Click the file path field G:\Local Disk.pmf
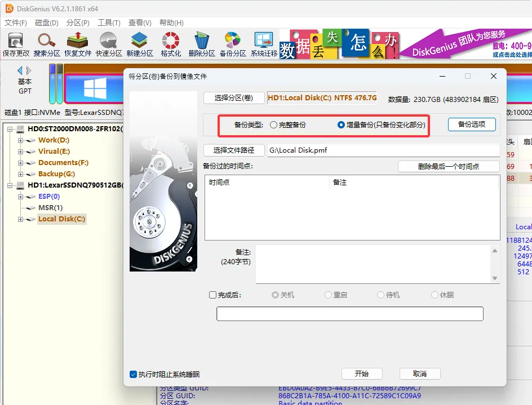The image size is (532, 405). (x=383, y=150)
